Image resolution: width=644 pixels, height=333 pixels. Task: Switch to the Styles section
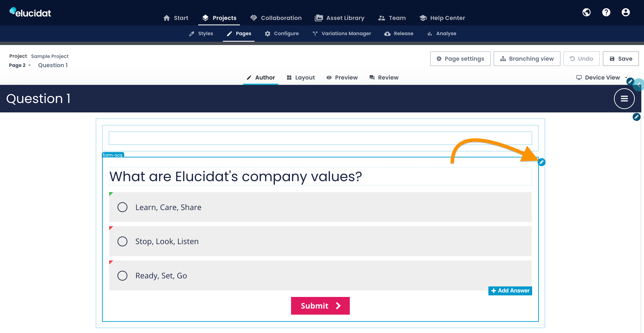coord(201,33)
